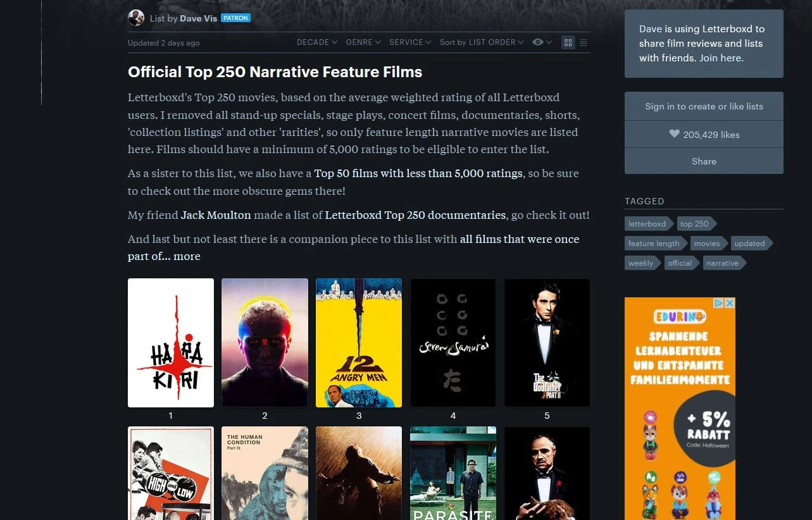Open the 12 Angry Men poster
Viewport: 812px width, 520px height.
point(359,343)
